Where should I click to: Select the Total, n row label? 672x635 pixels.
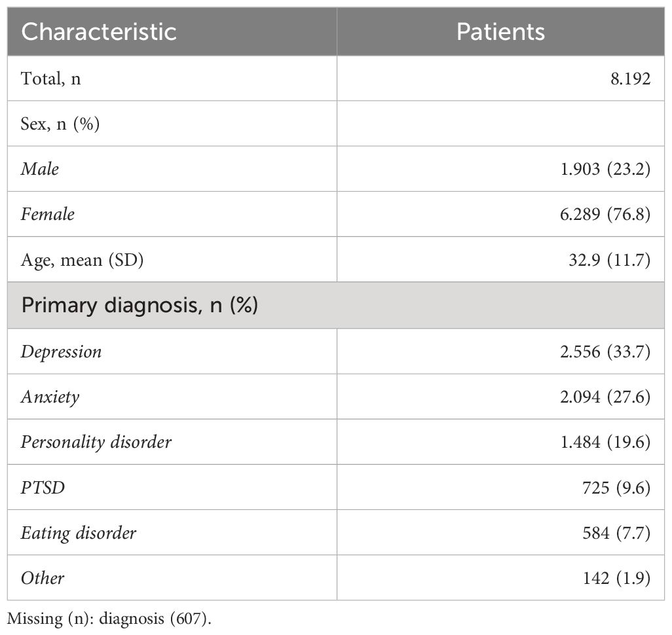pyautogui.click(x=50, y=79)
